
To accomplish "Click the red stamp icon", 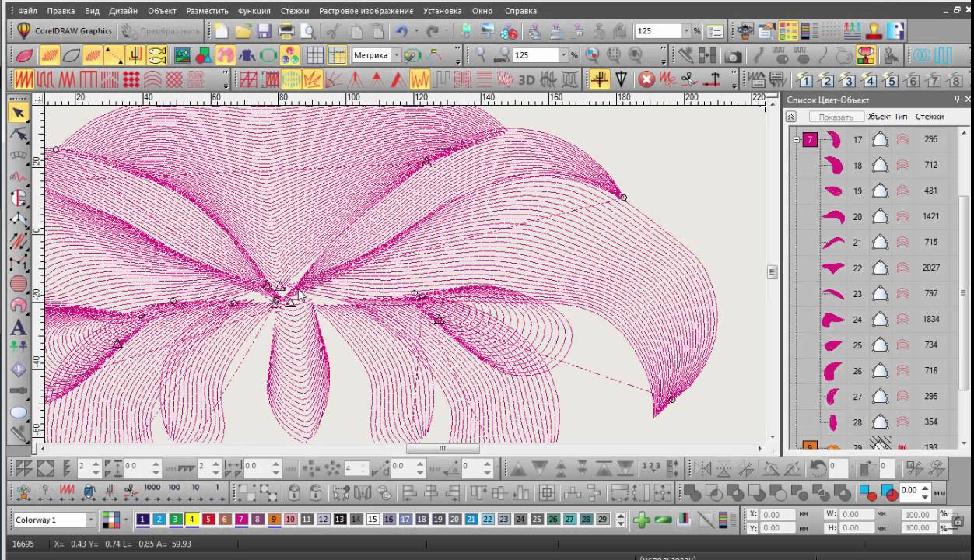I will click(874, 31).
